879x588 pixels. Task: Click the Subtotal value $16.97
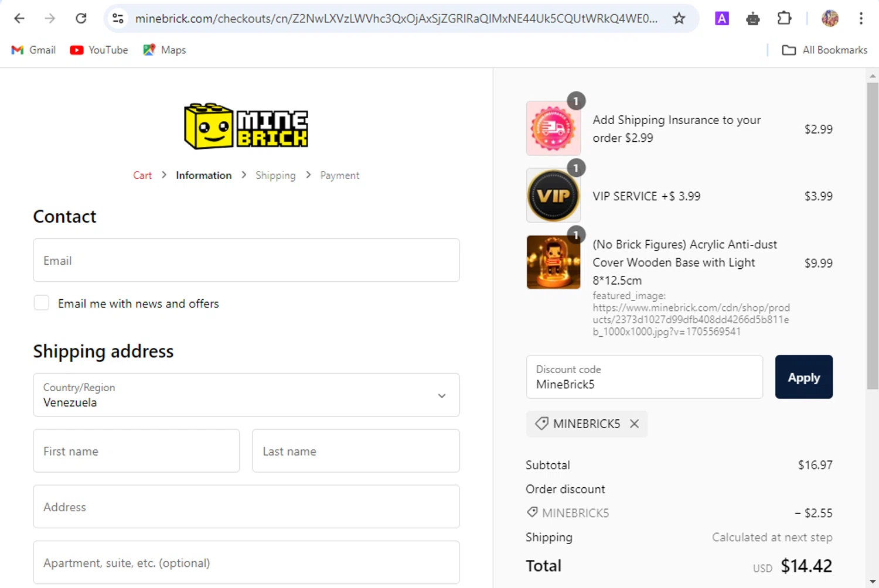click(815, 465)
